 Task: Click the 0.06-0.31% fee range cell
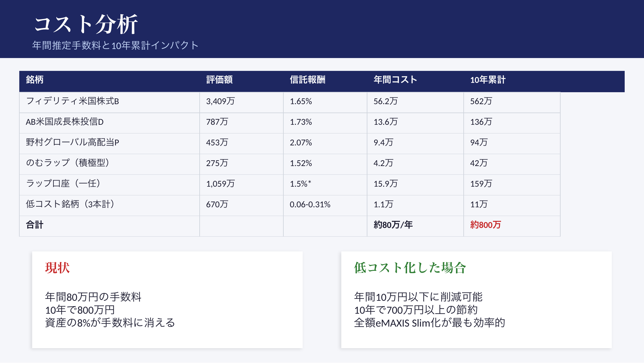pyautogui.click(x=310, y=204)
